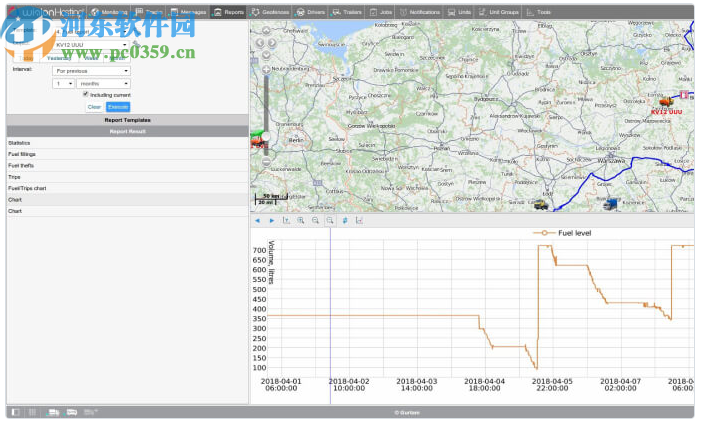
Task: Click the dimmed rightmost bottom bar icon
Action: click(x=91, y=412)
